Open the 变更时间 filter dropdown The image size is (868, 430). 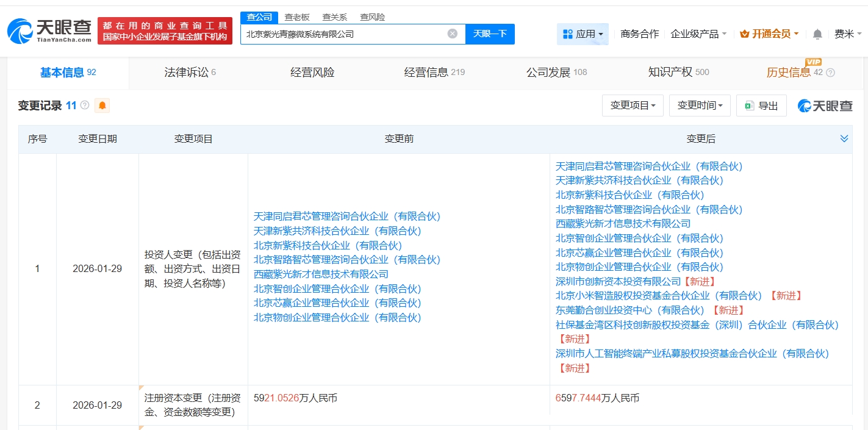pyautogui.click(x=700, y=106)
